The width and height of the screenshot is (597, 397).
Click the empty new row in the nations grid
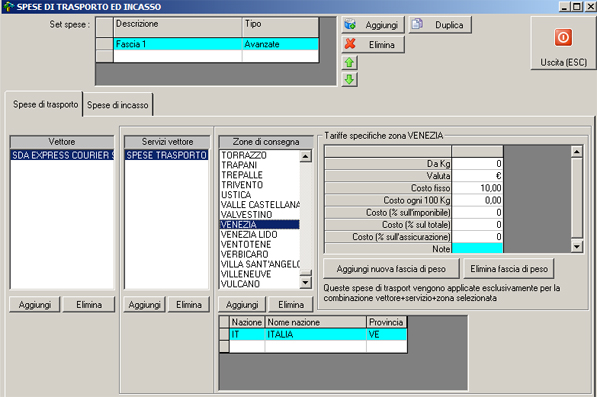(x=318, y=346)
